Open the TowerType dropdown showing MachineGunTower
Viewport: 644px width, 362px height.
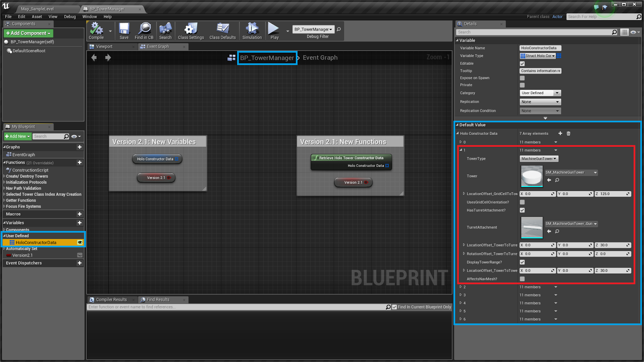[539, 158]
